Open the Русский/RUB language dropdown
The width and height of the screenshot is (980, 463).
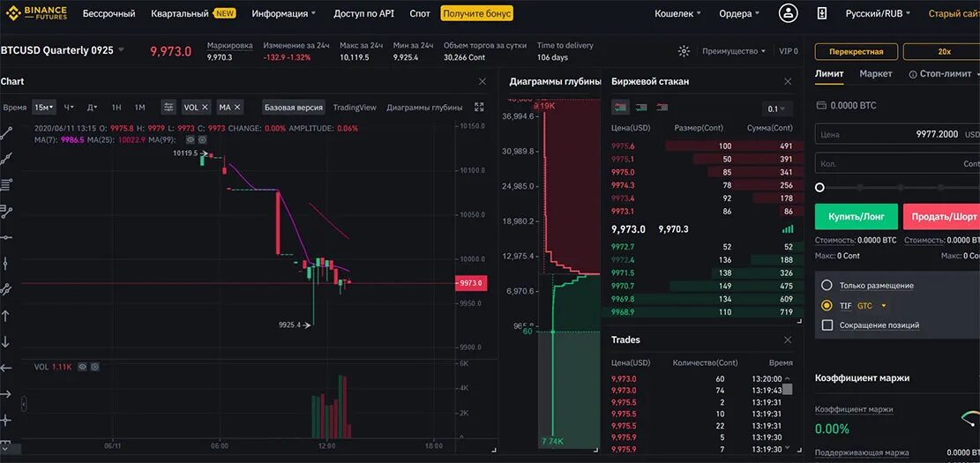[x=878, y=13]
